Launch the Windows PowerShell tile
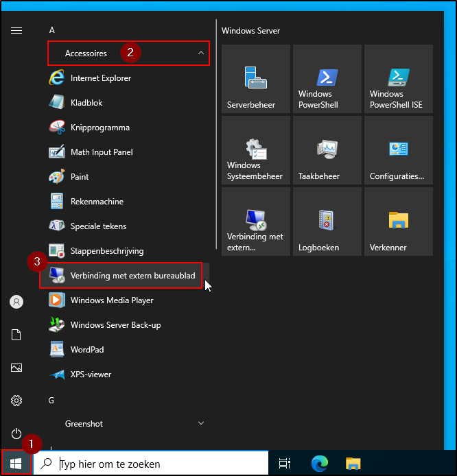The image size is (457, 476). (327, 80)
